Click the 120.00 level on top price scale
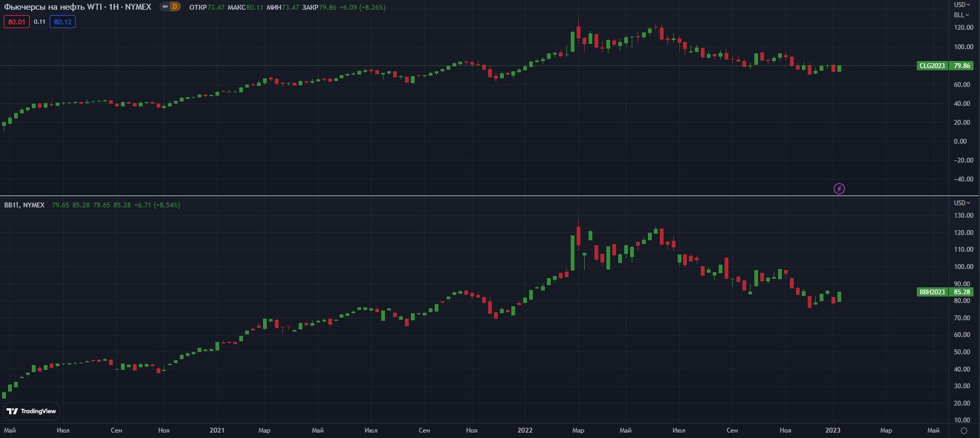The height and width of the screenshot is (438, 980). 963,28
